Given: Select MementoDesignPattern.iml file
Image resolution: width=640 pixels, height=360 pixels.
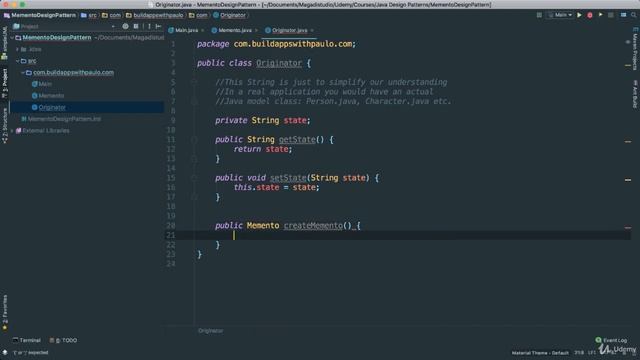Looking at the screenshot, I should coord(64,119).
